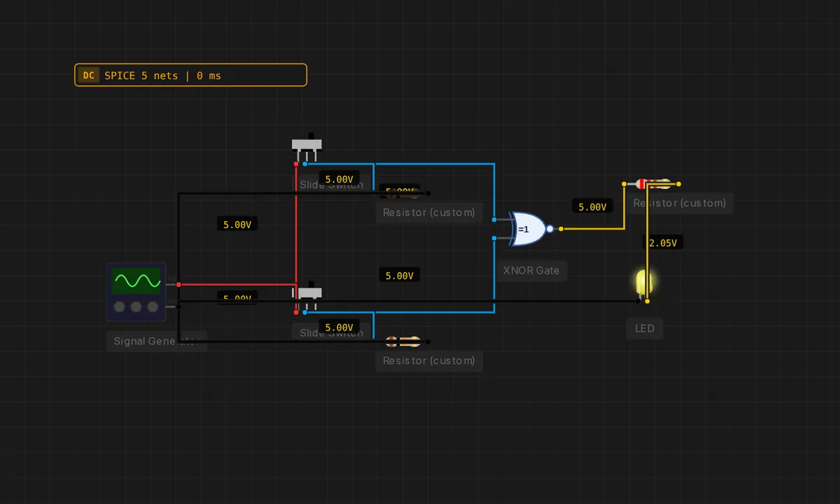Click the upper input pin of the XNOR gate
The height and width of the screenshot is (504, 840).
tap(494, 220)
